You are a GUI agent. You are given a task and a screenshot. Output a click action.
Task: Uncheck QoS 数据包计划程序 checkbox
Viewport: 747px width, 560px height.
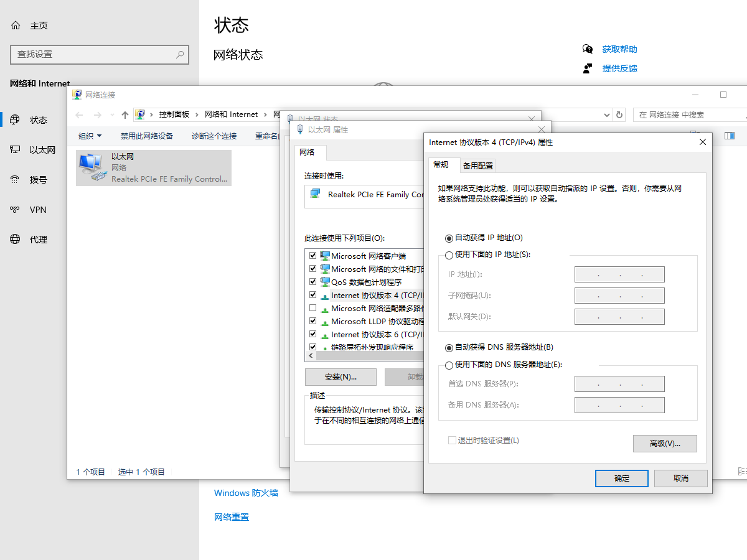point(313,282)
